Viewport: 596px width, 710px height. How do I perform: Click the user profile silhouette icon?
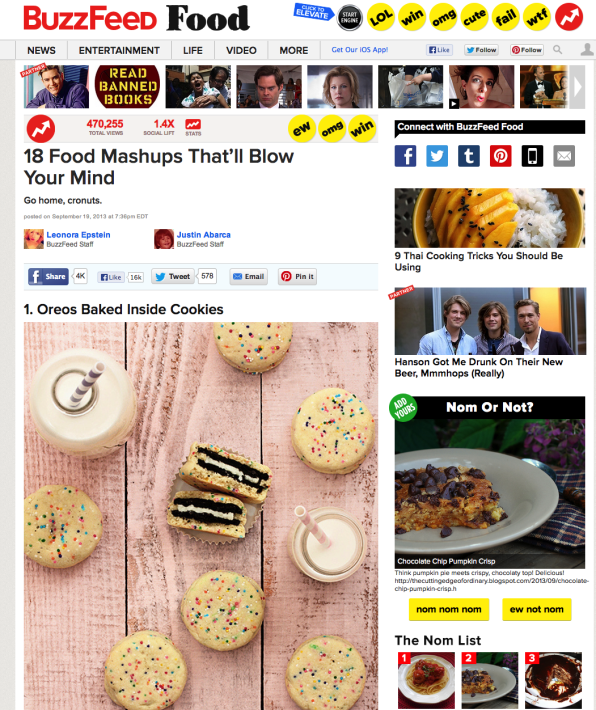pos(587,49)
